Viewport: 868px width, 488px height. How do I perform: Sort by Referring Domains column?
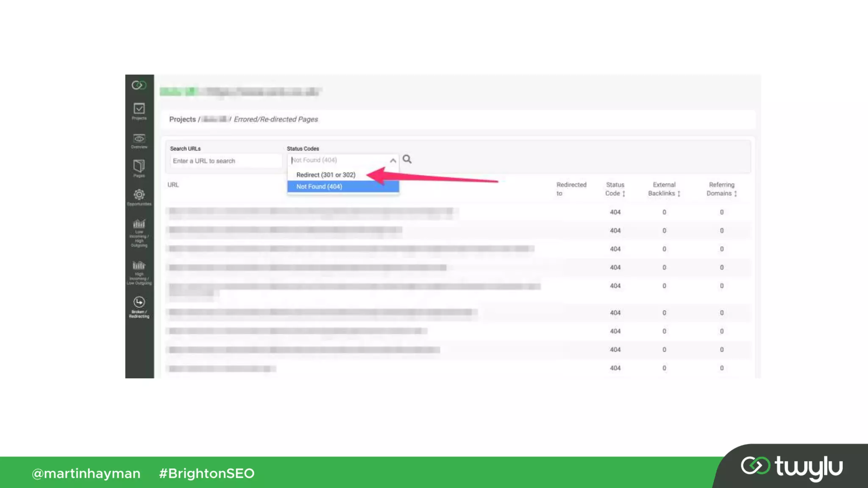coord(721,189)
